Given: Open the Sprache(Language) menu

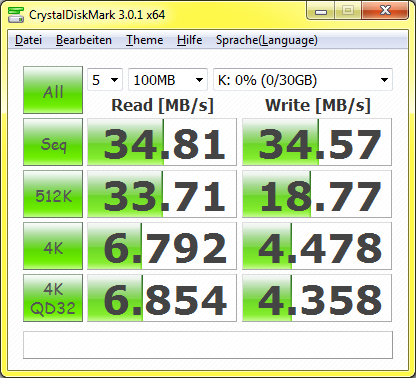Looking at the screenshot, I should pos(267,40).
